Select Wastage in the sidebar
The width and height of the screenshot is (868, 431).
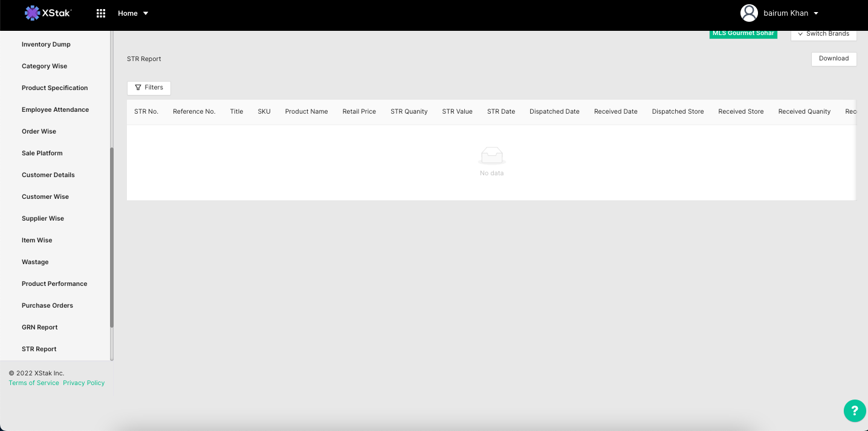tap(35, 262)
